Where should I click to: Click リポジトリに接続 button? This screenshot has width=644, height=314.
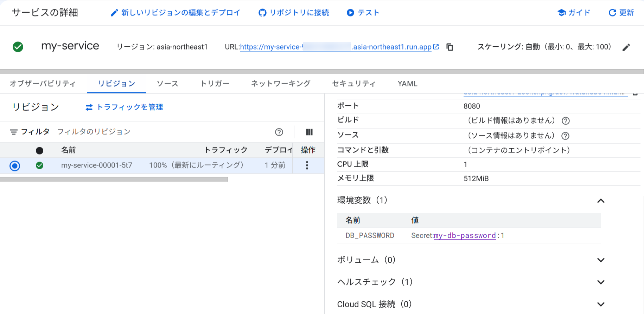click(x=294, y=13)
